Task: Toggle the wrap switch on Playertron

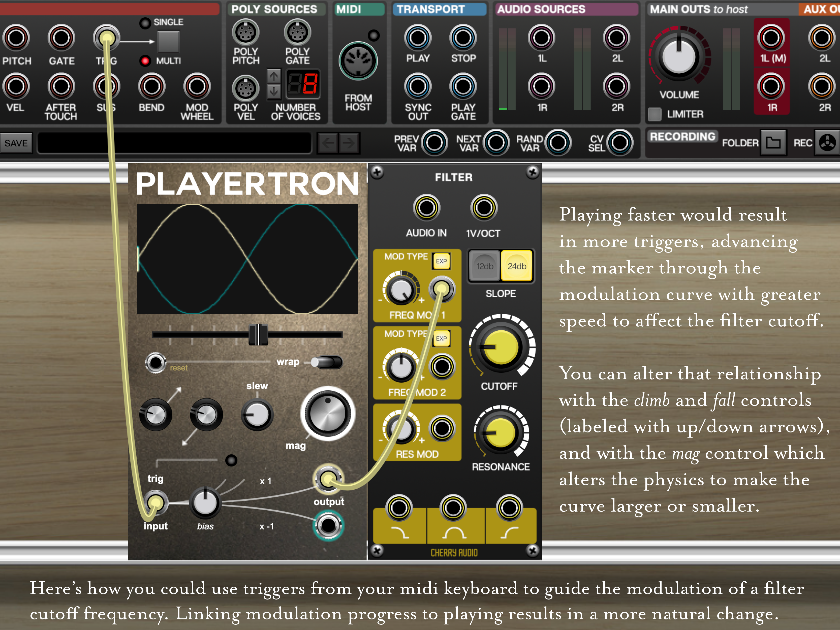Action: [326, 362]
